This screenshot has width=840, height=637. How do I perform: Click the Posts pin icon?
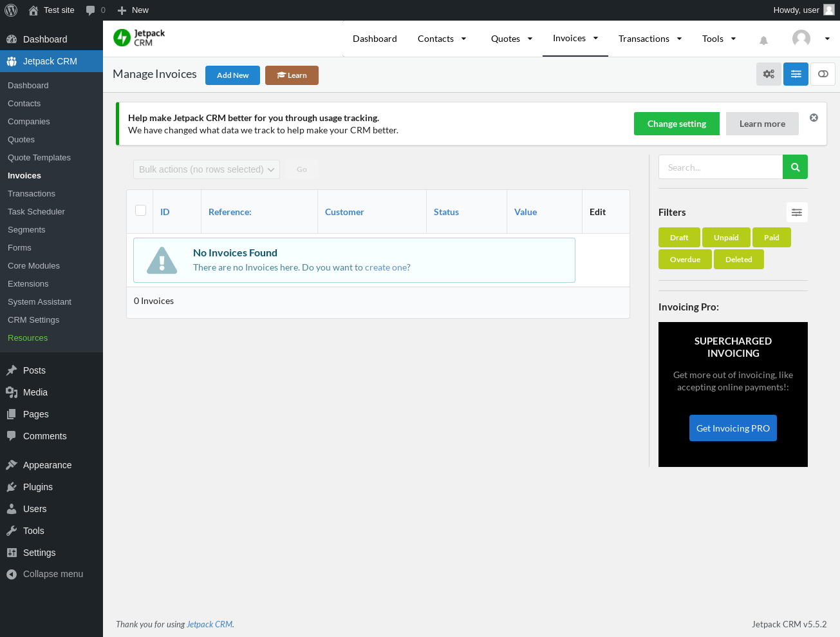(x=12, y=370)
